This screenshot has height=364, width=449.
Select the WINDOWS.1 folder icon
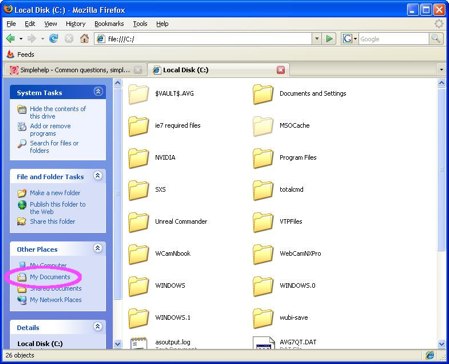point(139,318)
